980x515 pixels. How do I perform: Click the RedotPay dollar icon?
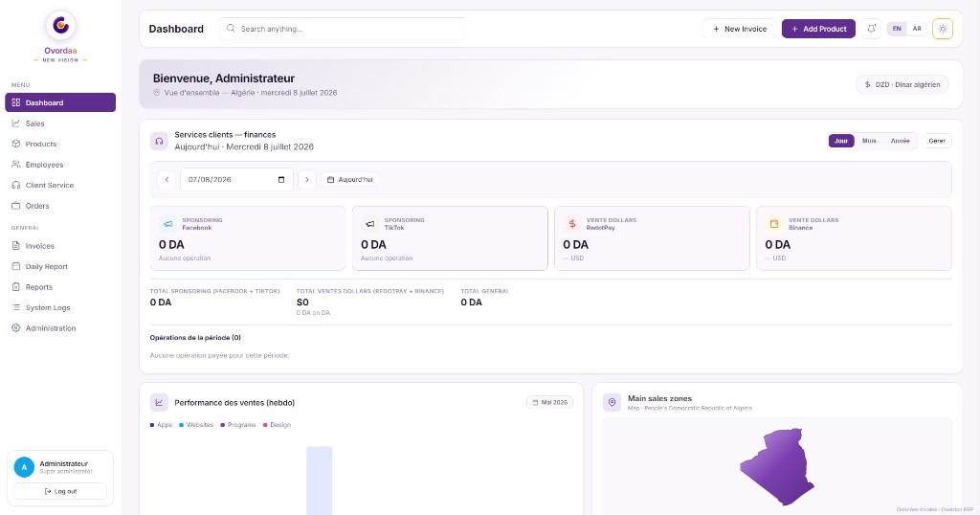click(x=572, y=224)
